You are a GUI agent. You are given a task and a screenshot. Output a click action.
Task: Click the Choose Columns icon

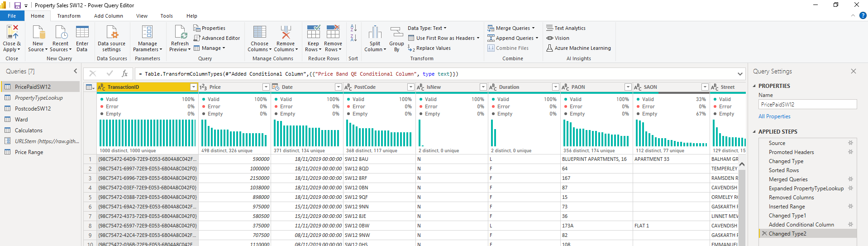pyautogui.click(x=259, y=33)
